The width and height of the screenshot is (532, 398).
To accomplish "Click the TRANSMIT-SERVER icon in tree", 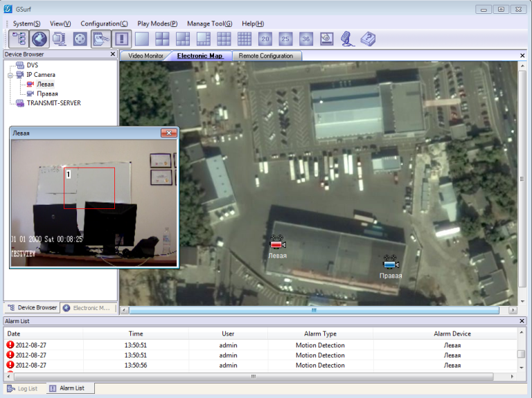I will [x=20, y=103].
